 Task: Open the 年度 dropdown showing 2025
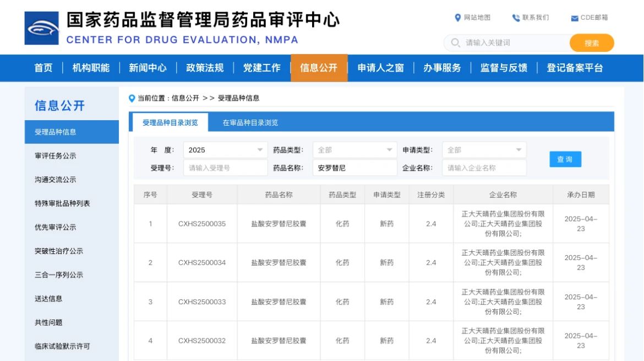pos(225,150)
